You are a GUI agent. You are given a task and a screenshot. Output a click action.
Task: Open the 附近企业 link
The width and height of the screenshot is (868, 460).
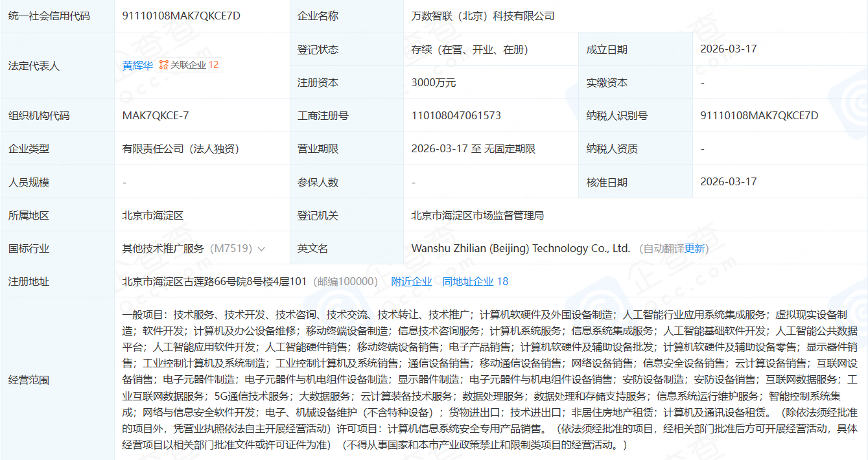tap(411, 281)
